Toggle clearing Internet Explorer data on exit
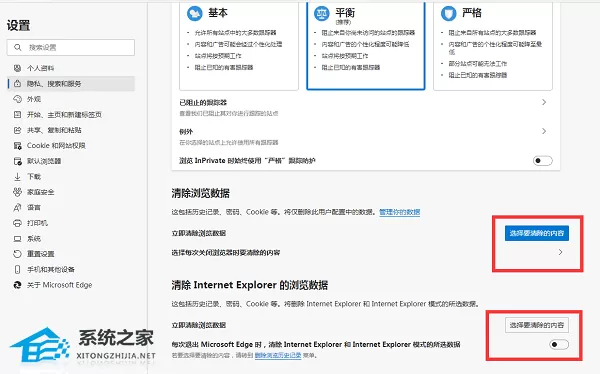The width and height of the screenshot is (600, 374). coord(559,344)
